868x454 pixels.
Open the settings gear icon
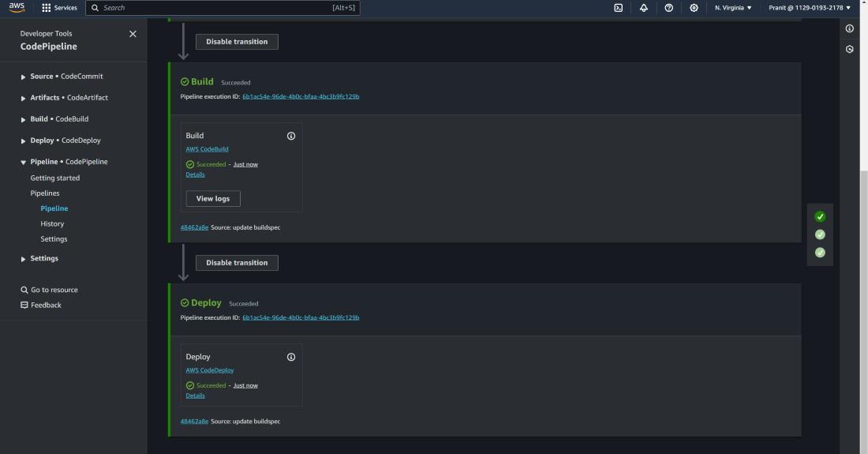click(694, 8)
